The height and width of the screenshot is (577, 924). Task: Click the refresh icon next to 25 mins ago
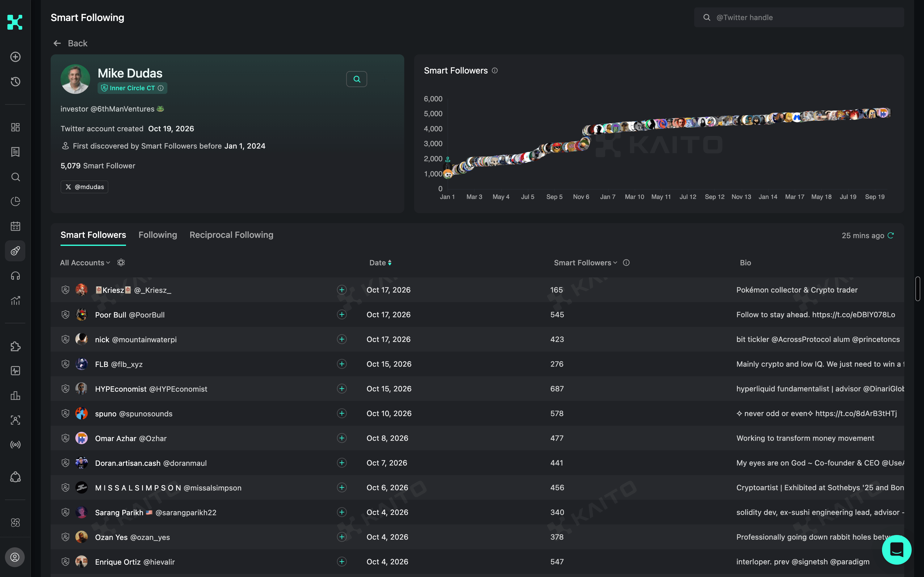click(x=890, y=235)
